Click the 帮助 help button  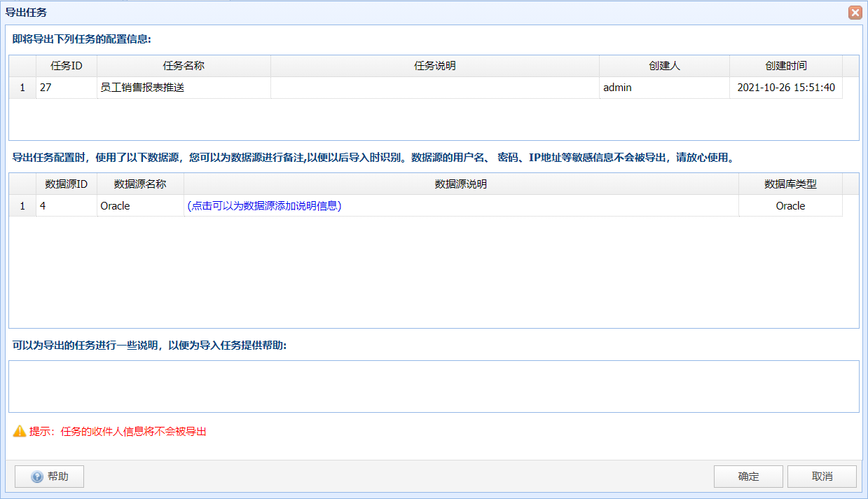tap(50, 477)
